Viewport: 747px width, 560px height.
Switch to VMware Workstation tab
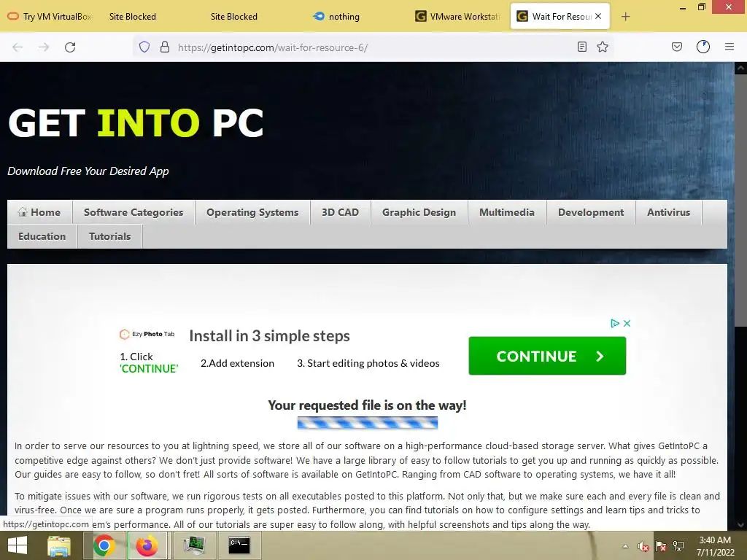pyautogui.click(x=457, y=17)
